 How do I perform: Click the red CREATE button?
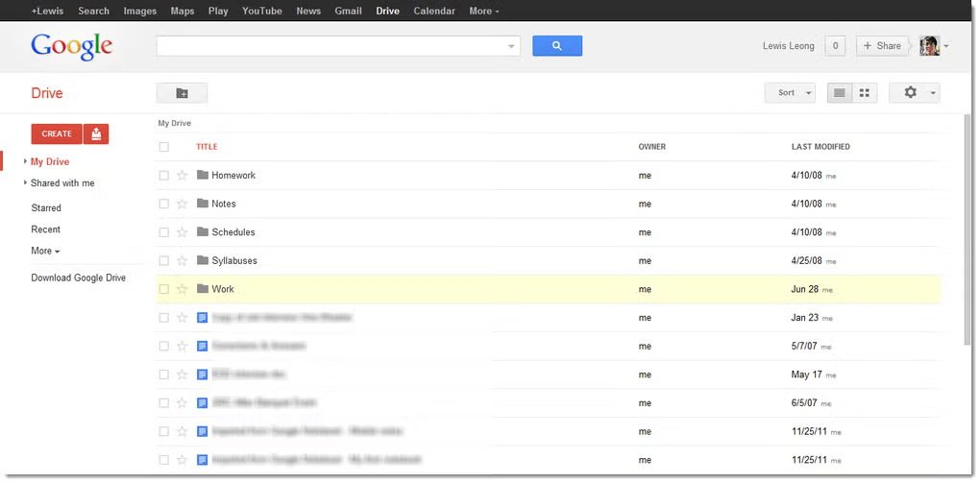point(57,133)
